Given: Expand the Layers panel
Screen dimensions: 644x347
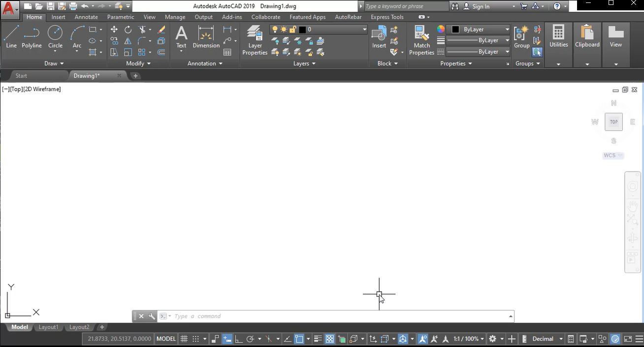Looking at the screenshot, I should point(304,64).
